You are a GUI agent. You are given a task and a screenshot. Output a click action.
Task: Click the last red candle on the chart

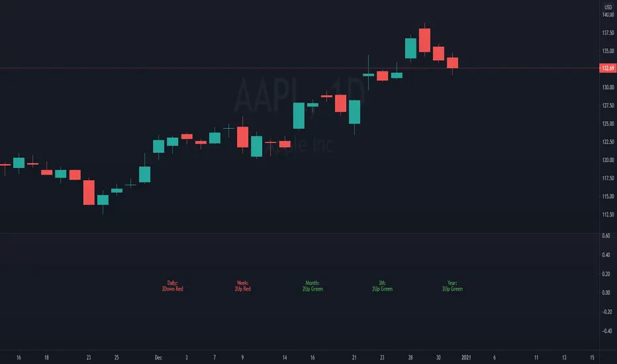pyautogui.click(x=452, y=63)
